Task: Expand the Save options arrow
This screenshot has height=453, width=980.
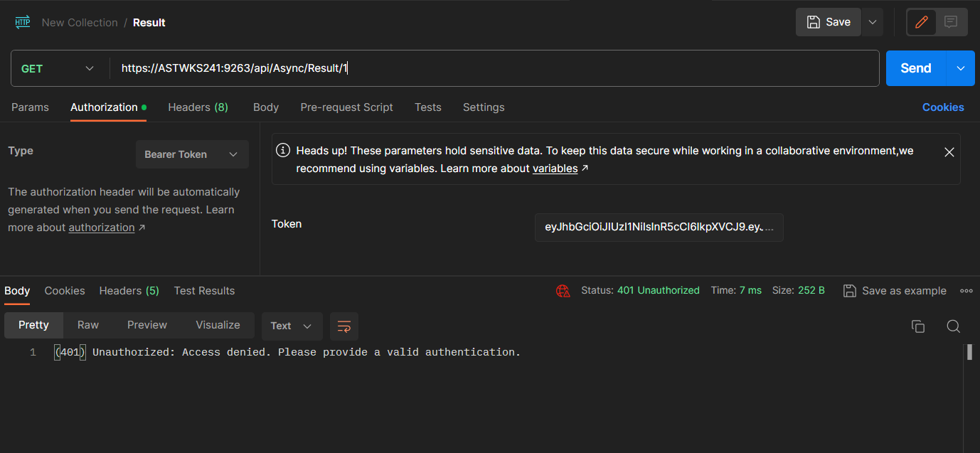Action: pyautogui.click(x=873, y=22)
